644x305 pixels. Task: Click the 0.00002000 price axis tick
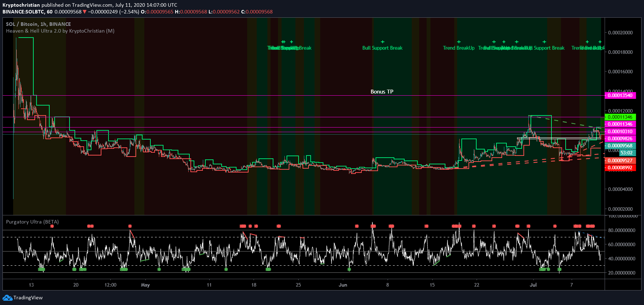pyautogui.click(x=620, y=209)
